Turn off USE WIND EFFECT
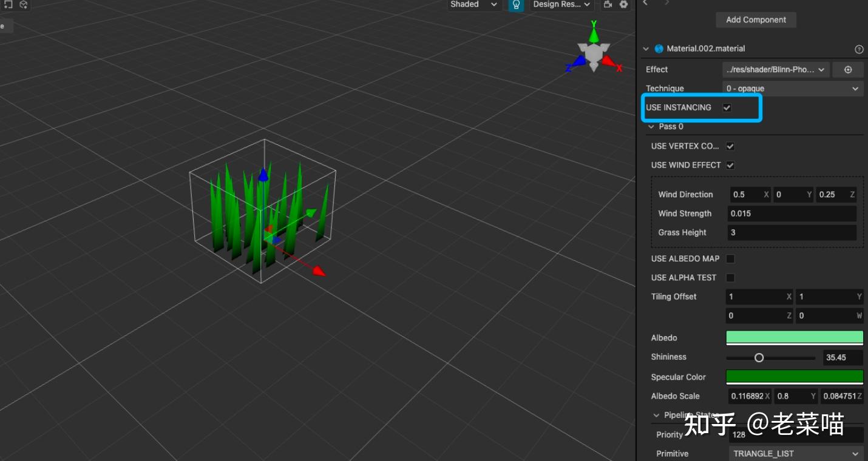Screen dimensions: 868x461 730,165
